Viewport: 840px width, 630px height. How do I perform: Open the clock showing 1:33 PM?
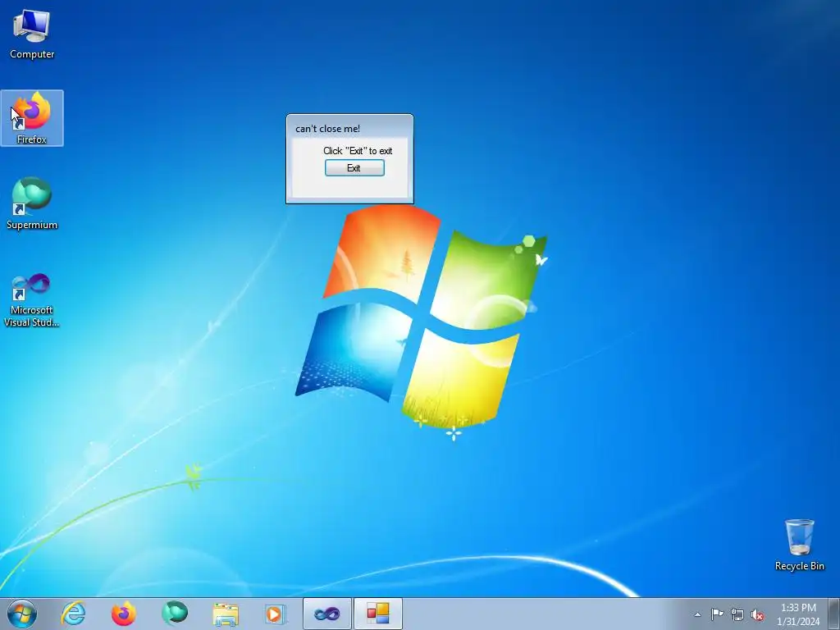tap(798, 614)
